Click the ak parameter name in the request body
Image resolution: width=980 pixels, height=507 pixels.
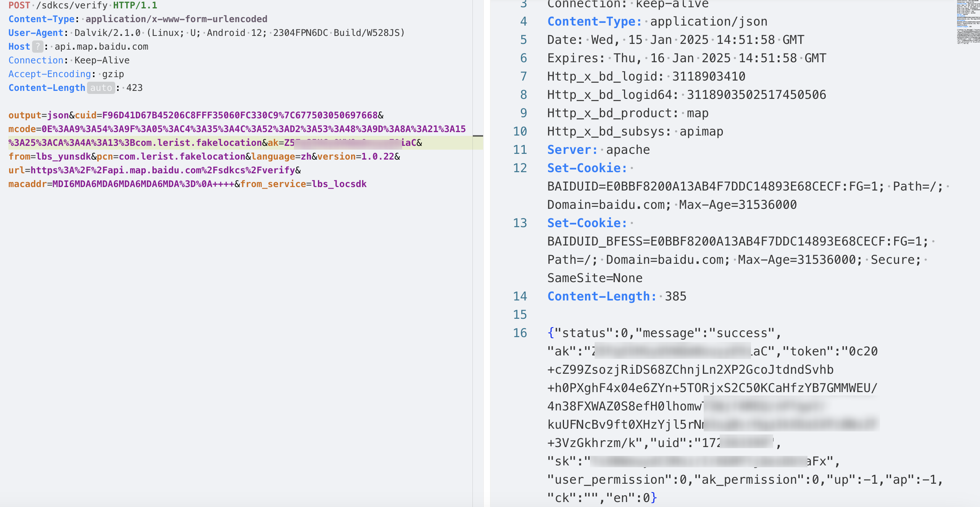[x=273, y=143]
